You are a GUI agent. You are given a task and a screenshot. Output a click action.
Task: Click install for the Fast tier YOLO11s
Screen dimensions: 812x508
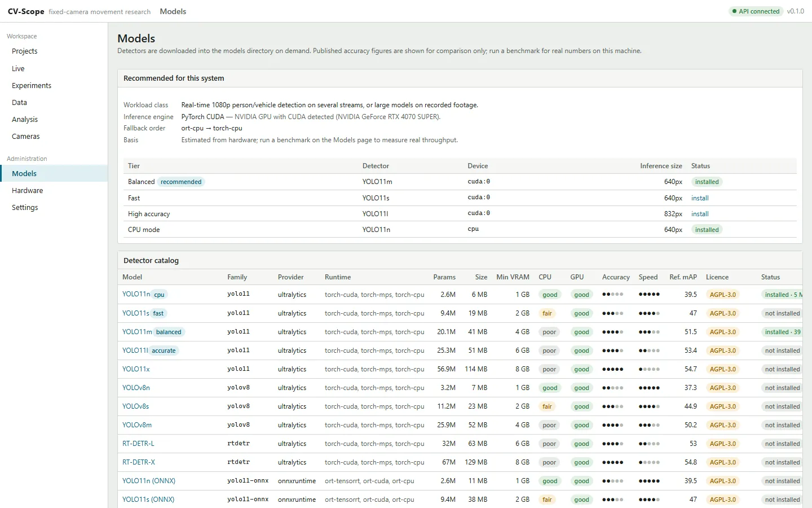tap(700, 198)
